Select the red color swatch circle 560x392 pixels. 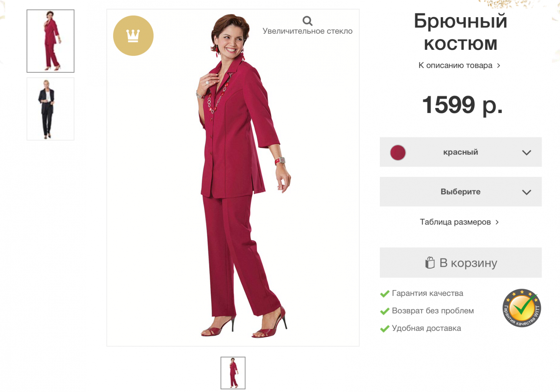(x=398, y=152)
